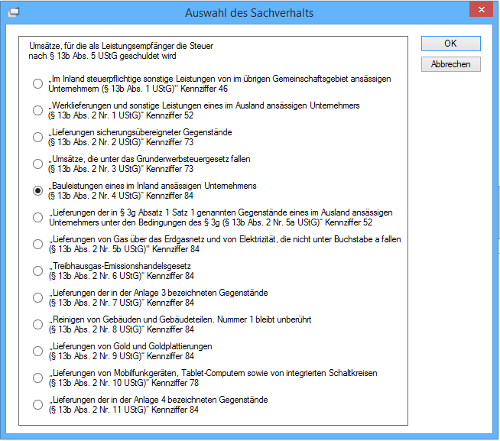Select Werklieferungen Nr. 1 Kennziffer 52 option
This screenshot has height=441, width=500.
38,110
